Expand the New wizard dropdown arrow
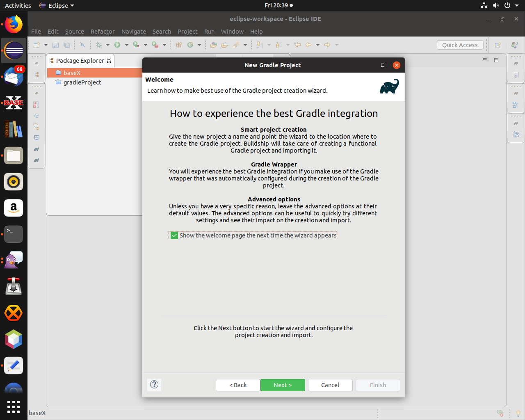Image resolution: width=525 pixels, height=420 pixels. (46, 45)
